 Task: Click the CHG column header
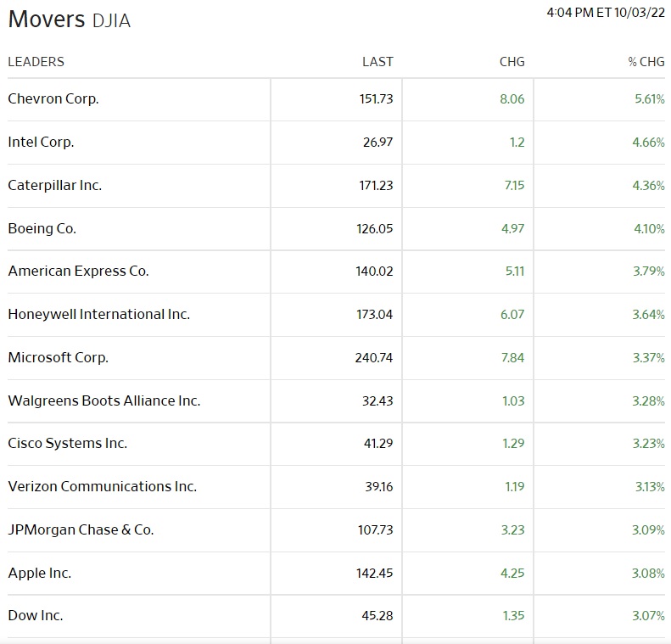pos(512,62)
